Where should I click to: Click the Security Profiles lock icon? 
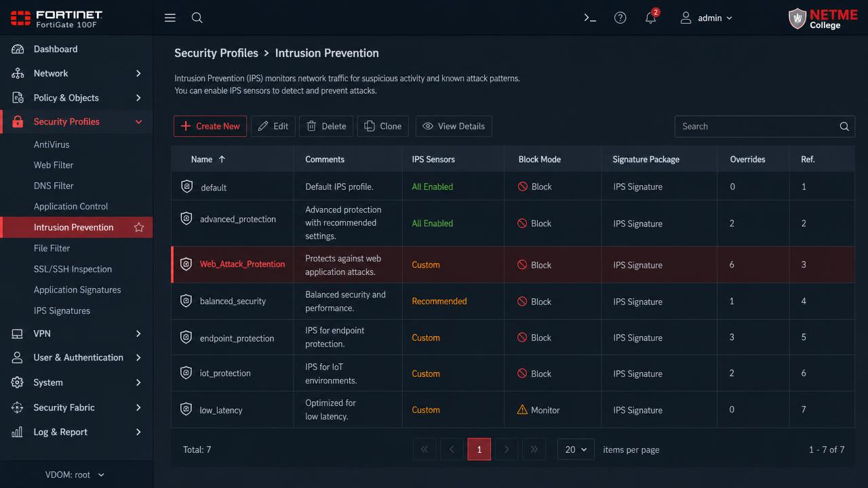(18, 122)
